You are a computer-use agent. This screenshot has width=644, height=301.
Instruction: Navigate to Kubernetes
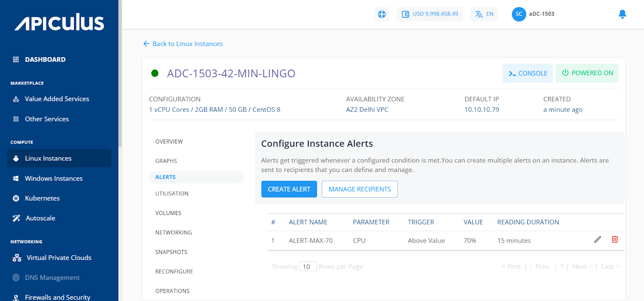click(x=42, y=198)
